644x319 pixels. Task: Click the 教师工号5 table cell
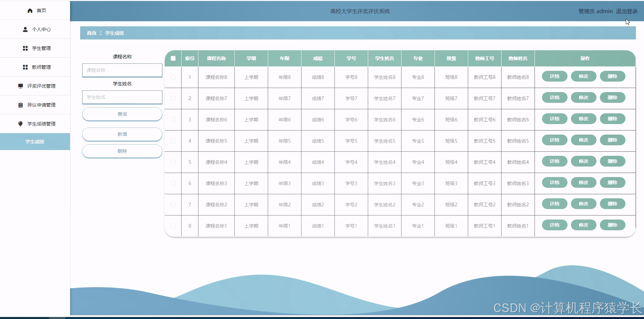[485, 141]
